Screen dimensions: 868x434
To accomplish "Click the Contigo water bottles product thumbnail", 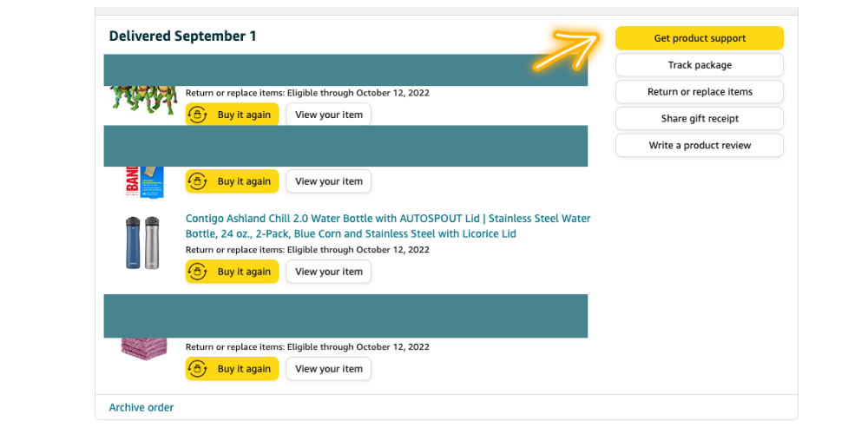I will (x=142, y=242).
